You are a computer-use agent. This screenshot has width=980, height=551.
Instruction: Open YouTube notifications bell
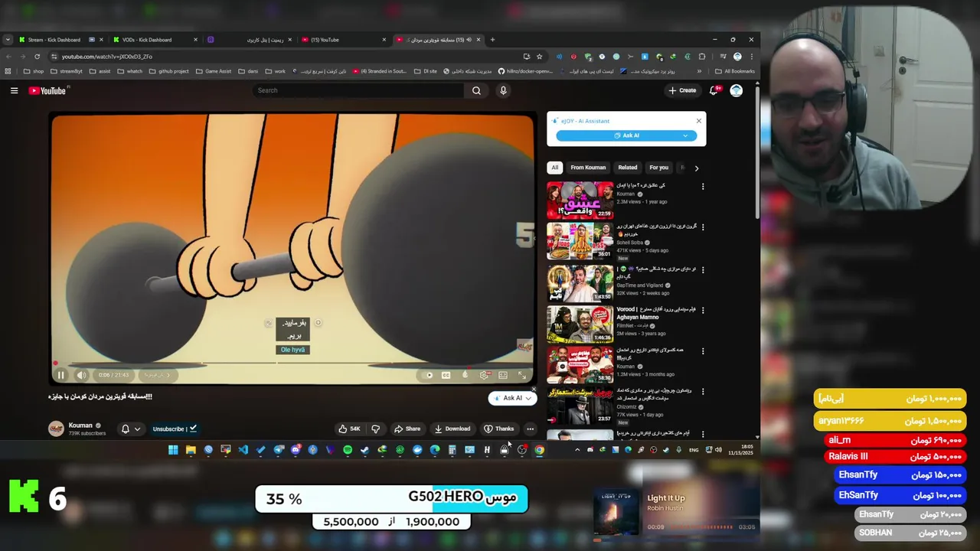714,90
